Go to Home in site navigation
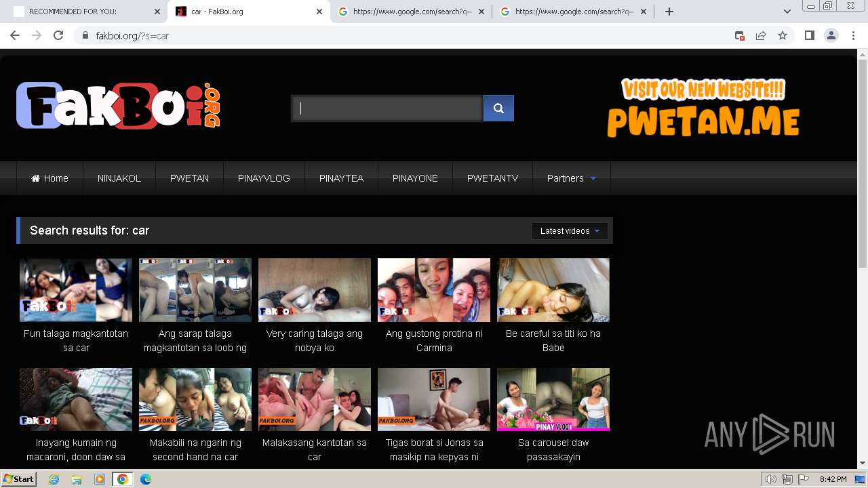Image resolution: width=868 pixels, height=488 pixels. pyautogui.click(x=50, y=178)
